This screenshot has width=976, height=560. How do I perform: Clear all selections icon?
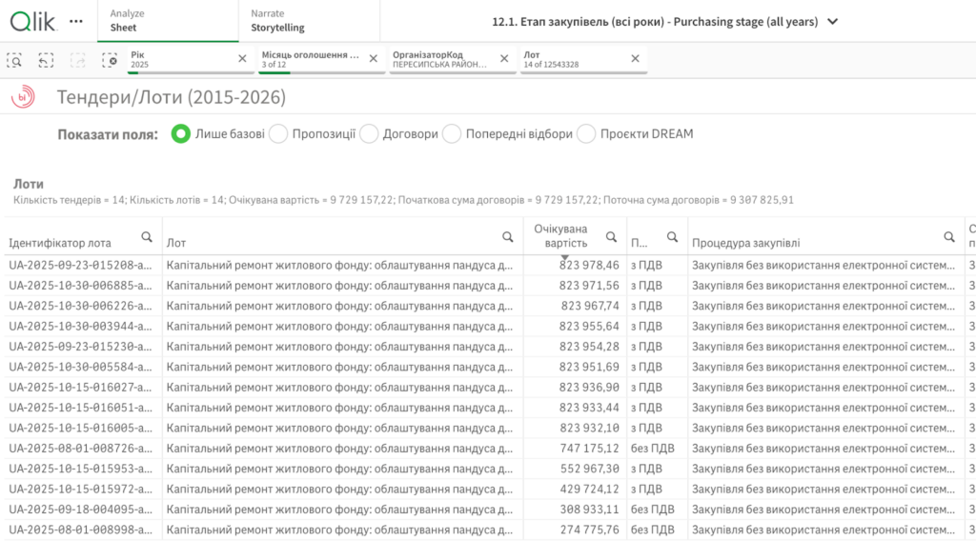pyautogui.click(x=111, y=59)
